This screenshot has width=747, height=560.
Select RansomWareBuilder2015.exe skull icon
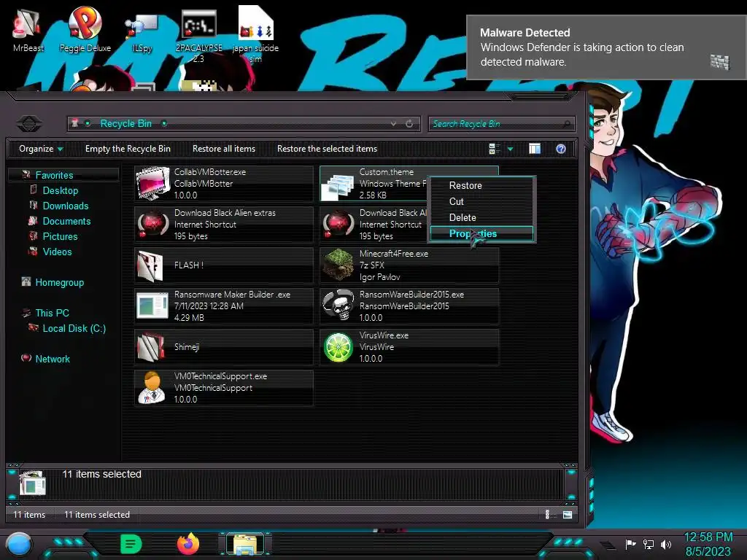(338, 306)
